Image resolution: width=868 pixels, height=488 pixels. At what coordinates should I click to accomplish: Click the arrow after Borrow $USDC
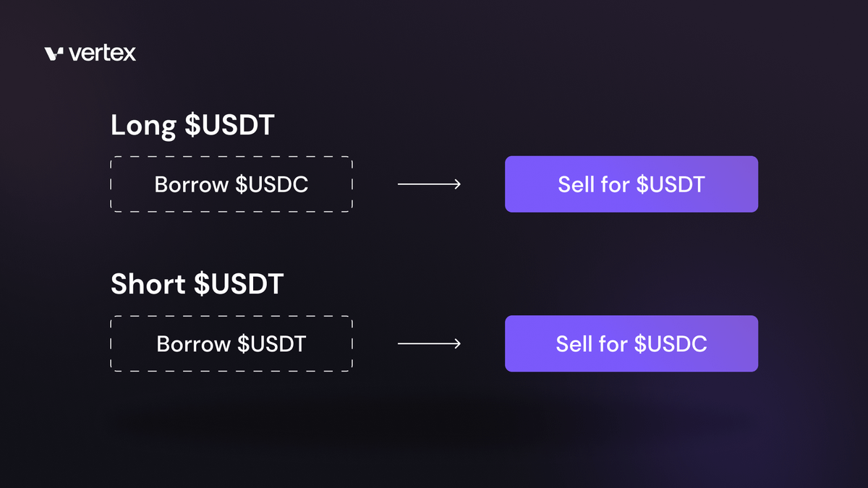(x=429, y=184)
